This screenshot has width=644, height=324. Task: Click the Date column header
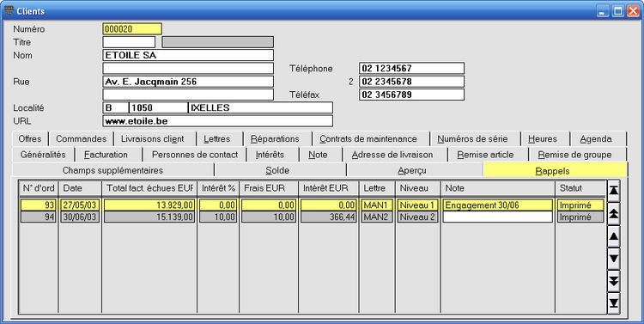(x=80, y=188)
